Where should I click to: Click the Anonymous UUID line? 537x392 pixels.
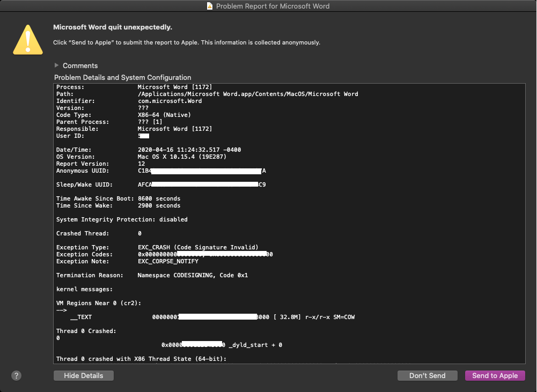(161, 171)
